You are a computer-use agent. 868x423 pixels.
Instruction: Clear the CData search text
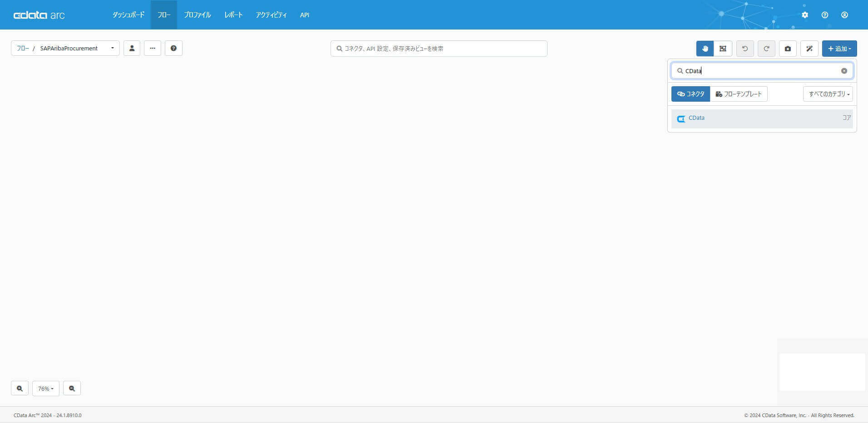(844, 71)
